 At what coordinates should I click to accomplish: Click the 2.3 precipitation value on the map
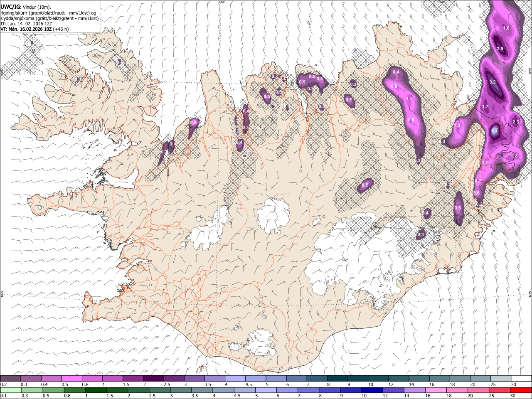point(516,122)
